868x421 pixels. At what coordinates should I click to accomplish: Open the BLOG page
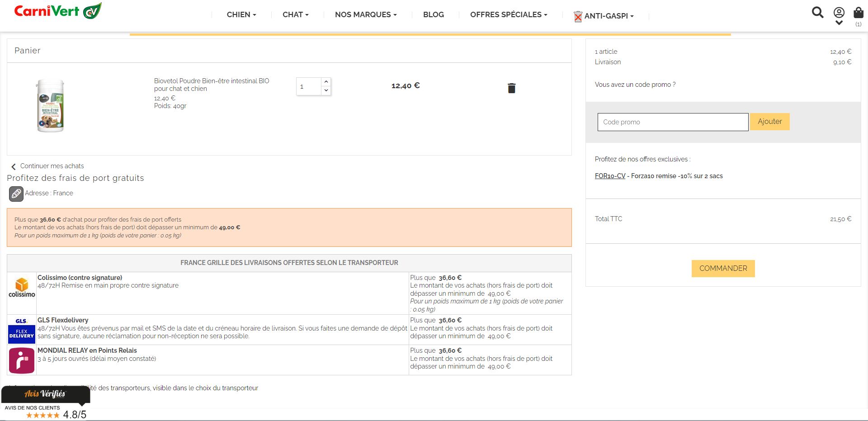434,14
